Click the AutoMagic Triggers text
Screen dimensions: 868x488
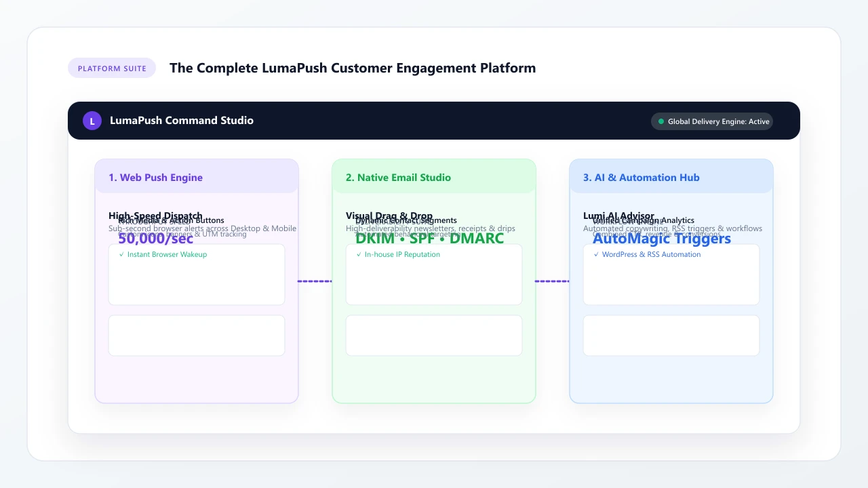click(x=662, y=239)
